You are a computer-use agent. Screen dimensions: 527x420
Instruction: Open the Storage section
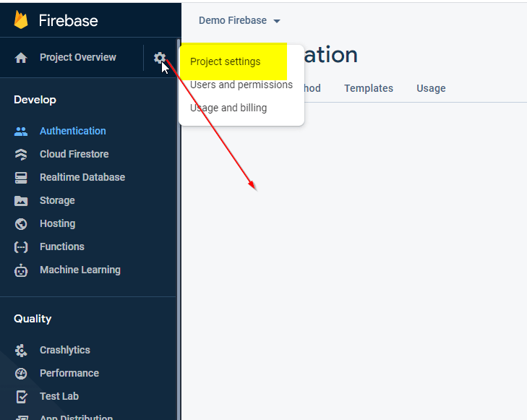pyautogui.click(x=57, y=200)
